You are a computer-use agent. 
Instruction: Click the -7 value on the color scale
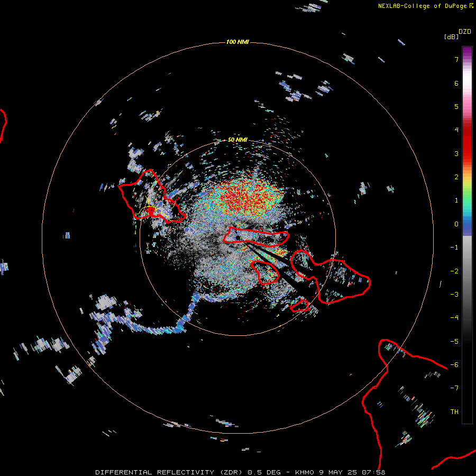(454, 388)
